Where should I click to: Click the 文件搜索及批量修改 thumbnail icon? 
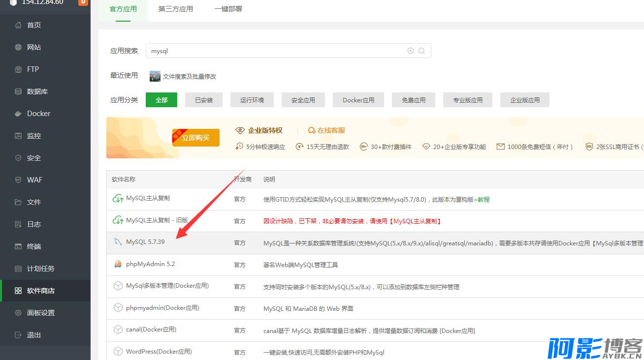pos(155,76)
